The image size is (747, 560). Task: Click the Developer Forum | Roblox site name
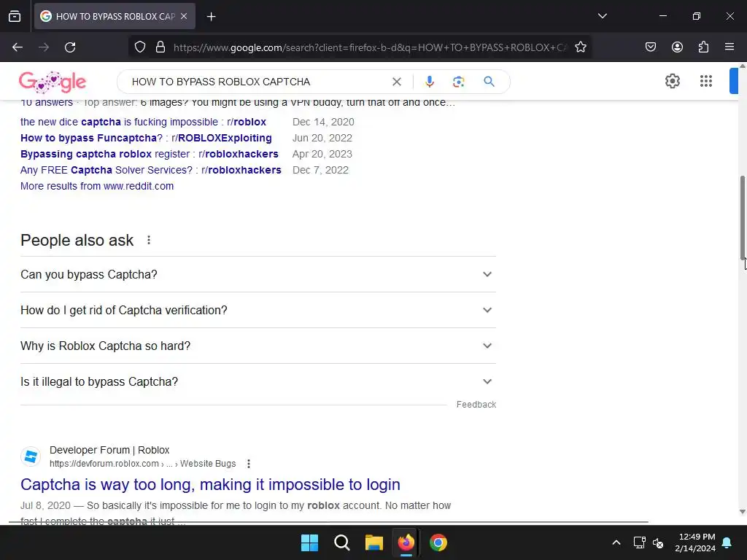pyautogui.click(x=109, y=450)
